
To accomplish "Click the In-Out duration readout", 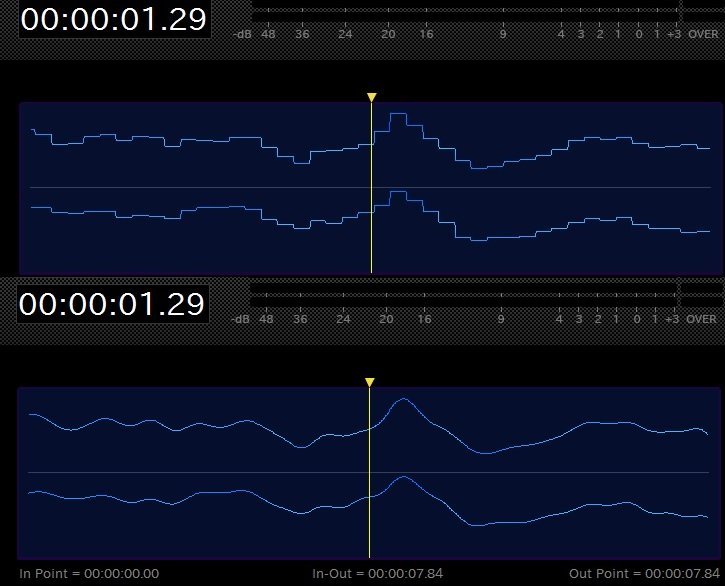I will point(377,573).
